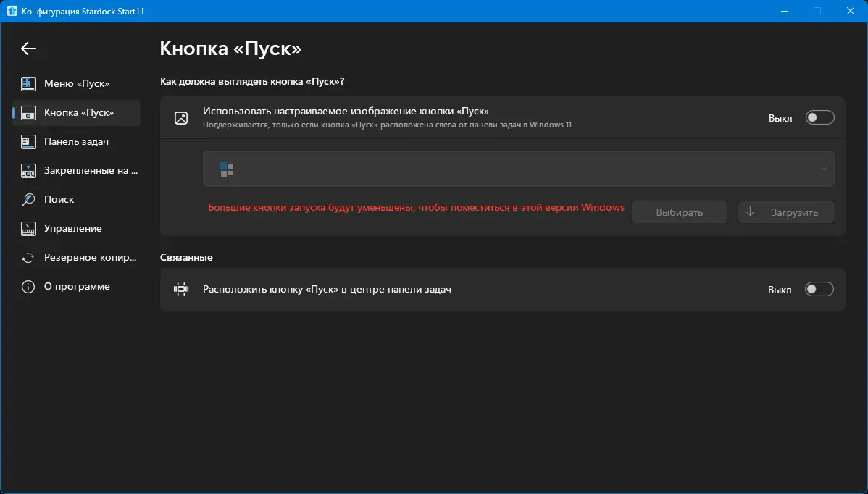Click the back arrow icon

28,49
